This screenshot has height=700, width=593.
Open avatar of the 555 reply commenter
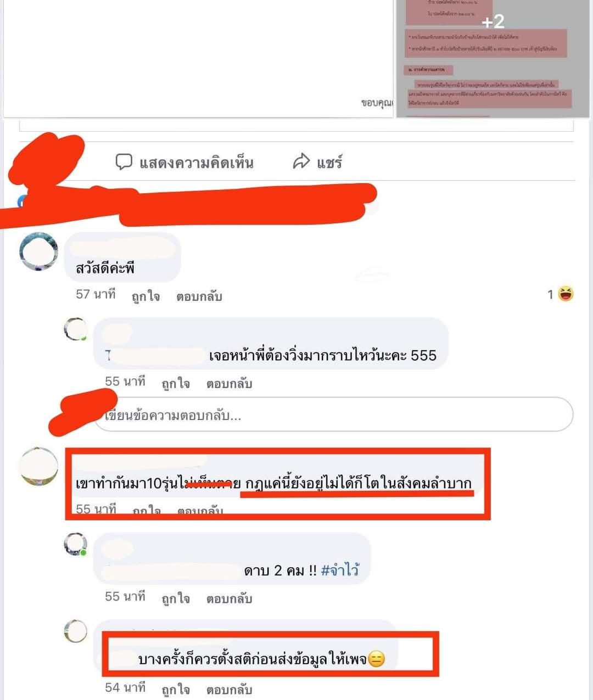[x=75, y=329]
